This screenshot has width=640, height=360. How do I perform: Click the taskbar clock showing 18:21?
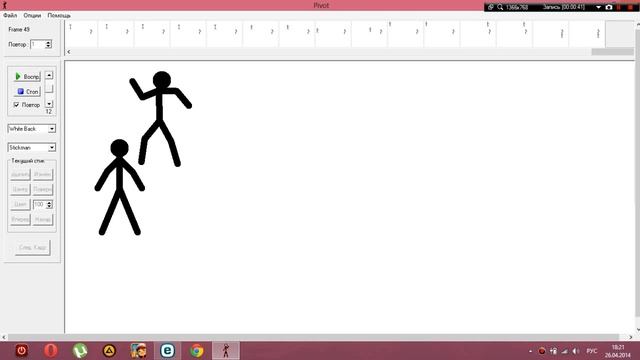pos(618,351)
